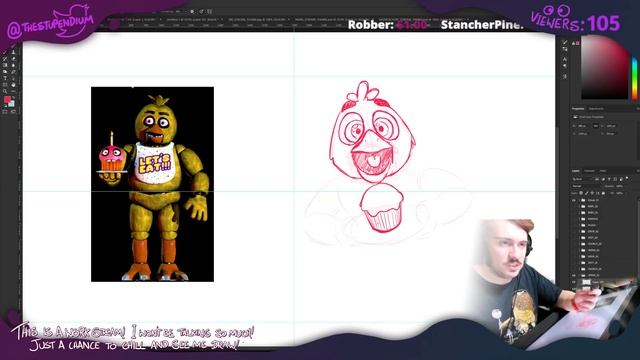Toggle the width-height link icon

pos(596,126)
